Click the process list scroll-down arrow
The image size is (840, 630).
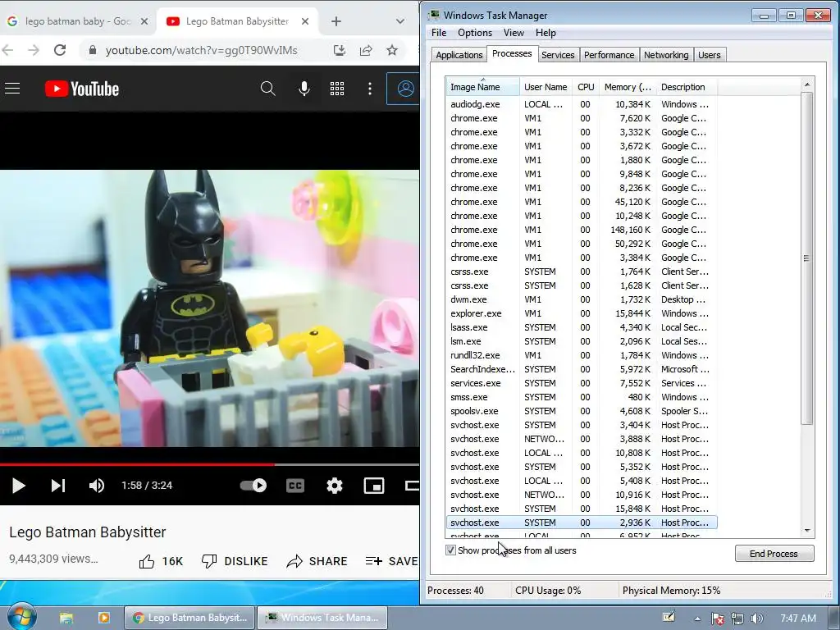pos(807,531)
